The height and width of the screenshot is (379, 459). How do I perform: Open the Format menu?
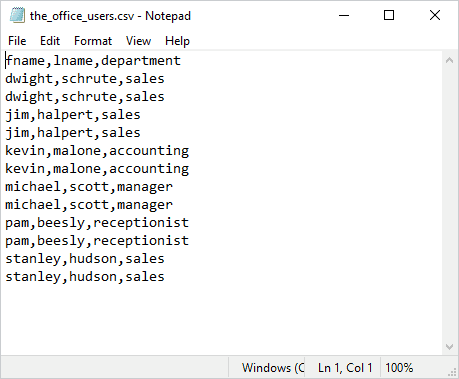[93, 41]
